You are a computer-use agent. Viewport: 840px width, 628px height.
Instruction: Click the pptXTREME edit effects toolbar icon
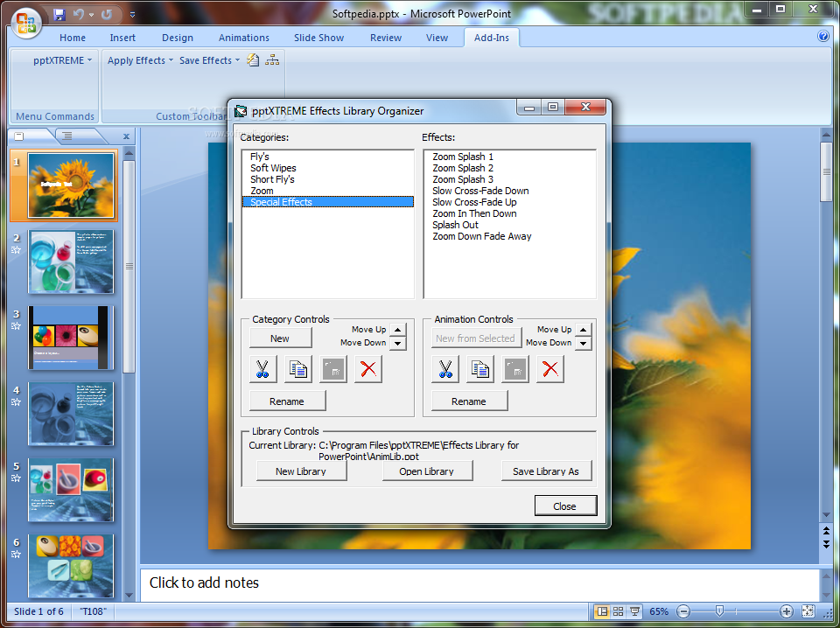(253, 60)
